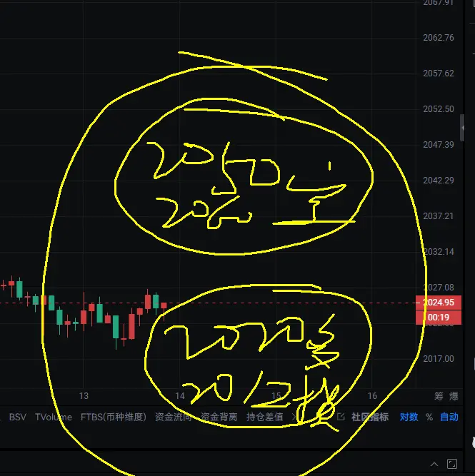The image size is (475, 476).
Task: Toggle the 自动 auto scale
Action: 449,417
